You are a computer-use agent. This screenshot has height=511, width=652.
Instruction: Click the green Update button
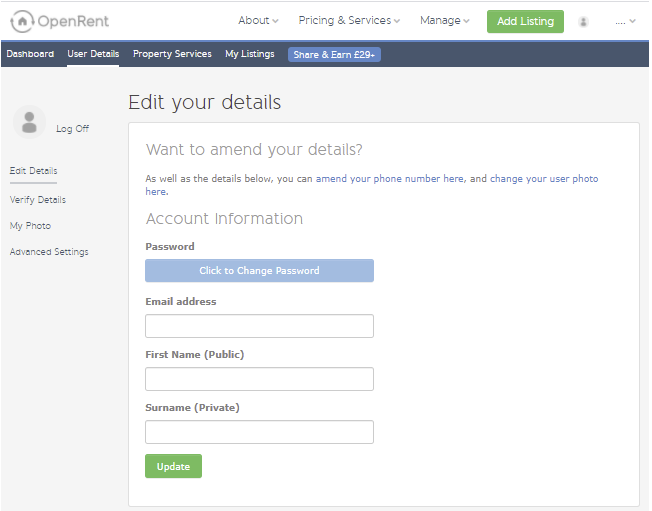click(173, 466)
